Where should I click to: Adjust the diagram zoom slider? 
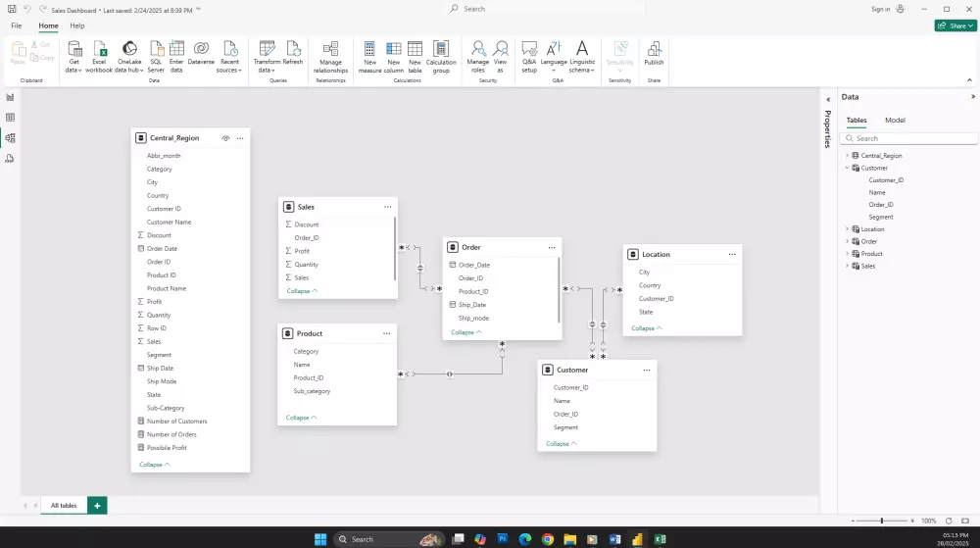tap(882, 521)
